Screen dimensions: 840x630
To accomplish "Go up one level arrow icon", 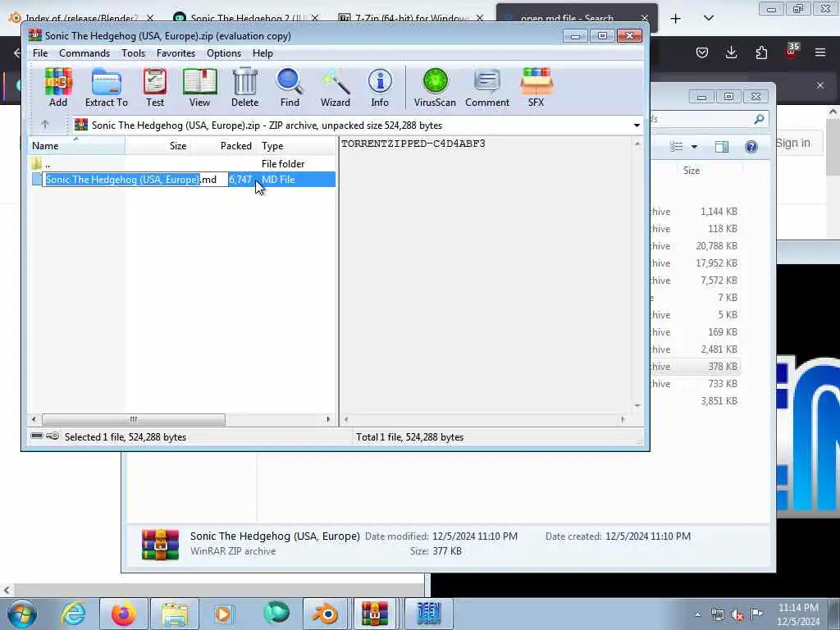I will click(x=45, y=125).
